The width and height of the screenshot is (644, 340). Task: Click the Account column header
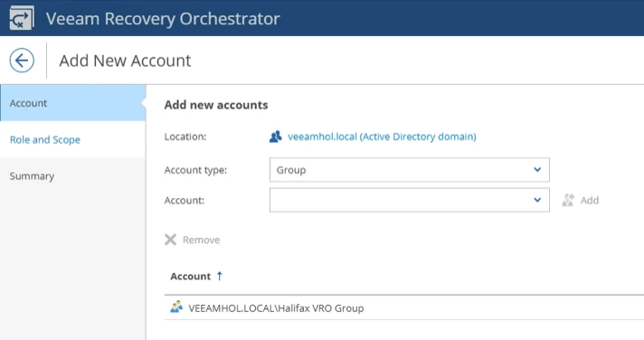coord(191,277)
